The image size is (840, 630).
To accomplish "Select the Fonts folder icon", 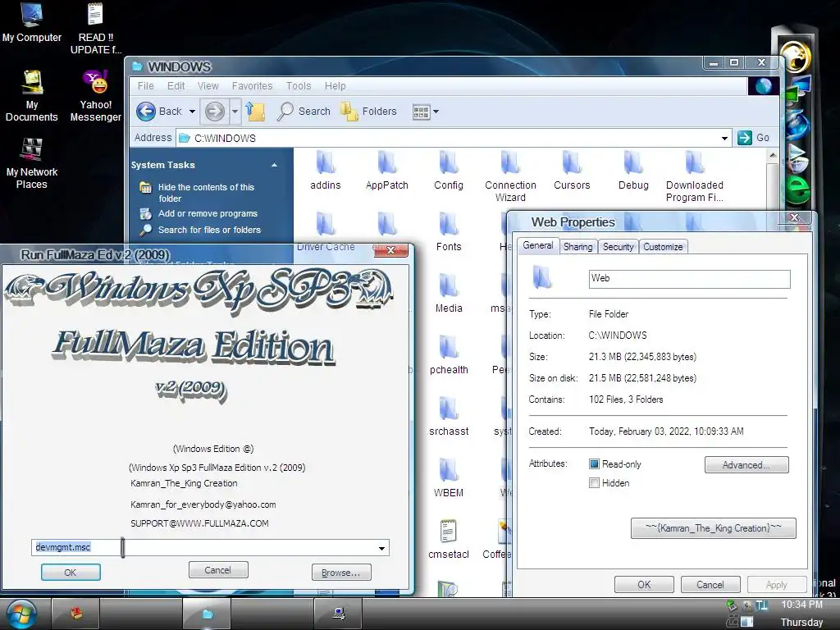I will pos(449,224).
